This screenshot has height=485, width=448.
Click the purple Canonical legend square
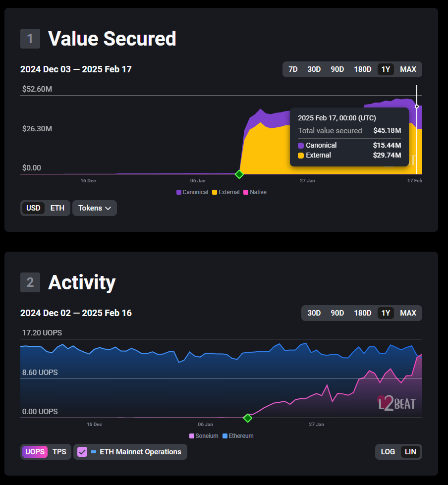[179, 192]
